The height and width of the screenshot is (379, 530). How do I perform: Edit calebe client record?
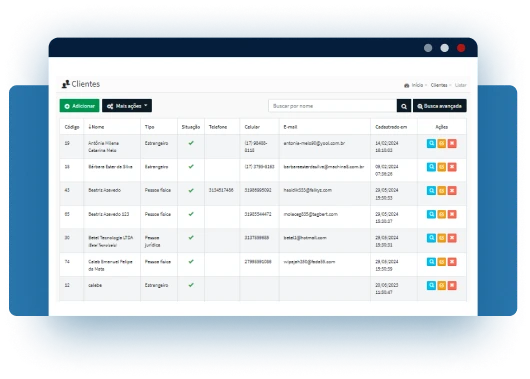click(441, 285)
